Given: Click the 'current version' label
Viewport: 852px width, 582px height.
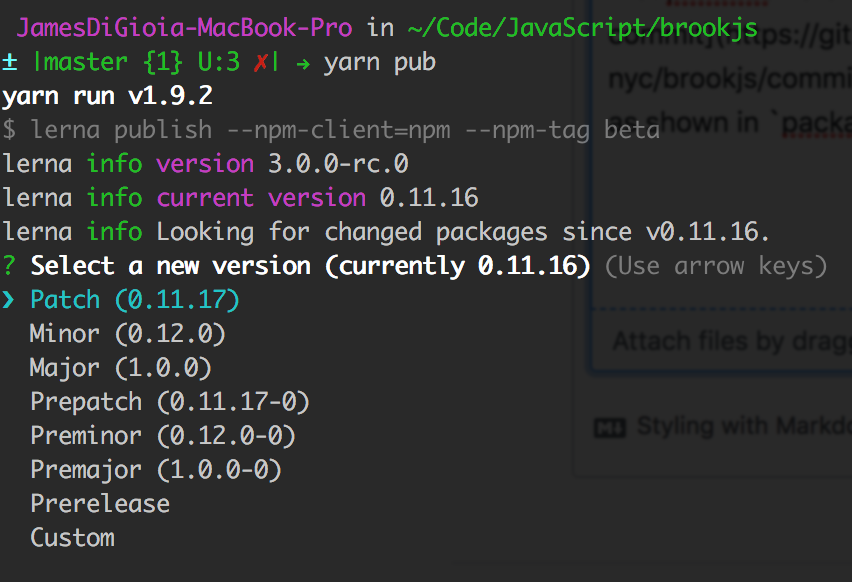Looking at the screenshot, I should pos(261,198).
